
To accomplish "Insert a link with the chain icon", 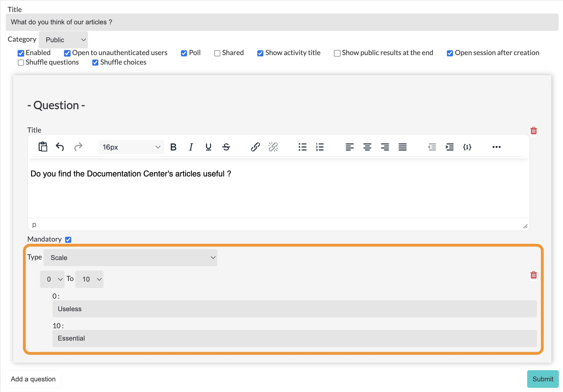I will (x=255, y=147).
